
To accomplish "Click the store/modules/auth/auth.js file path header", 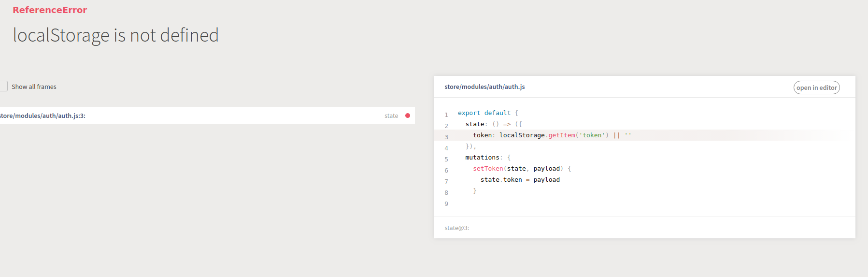I will (484, 87).
